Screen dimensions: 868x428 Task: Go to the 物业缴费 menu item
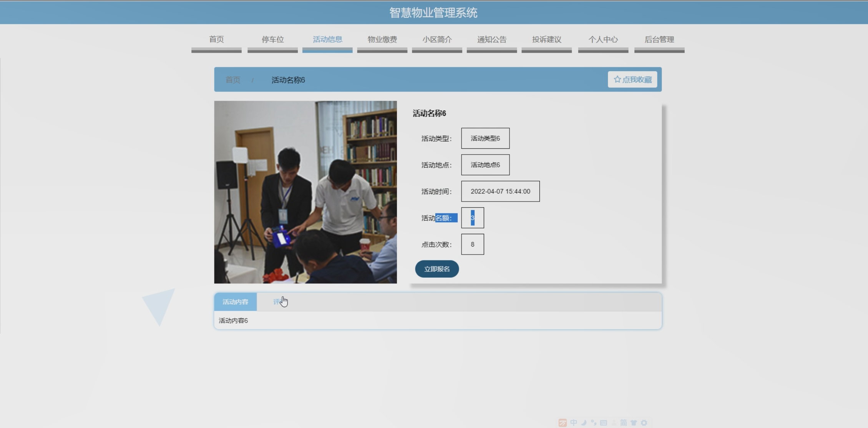point(382,40)
